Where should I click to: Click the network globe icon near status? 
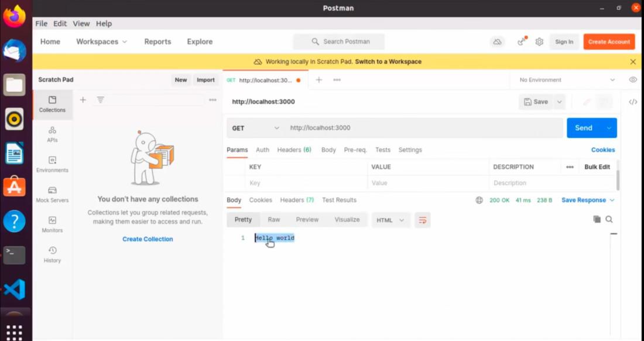pyautogui.click(x=479, y=200)
